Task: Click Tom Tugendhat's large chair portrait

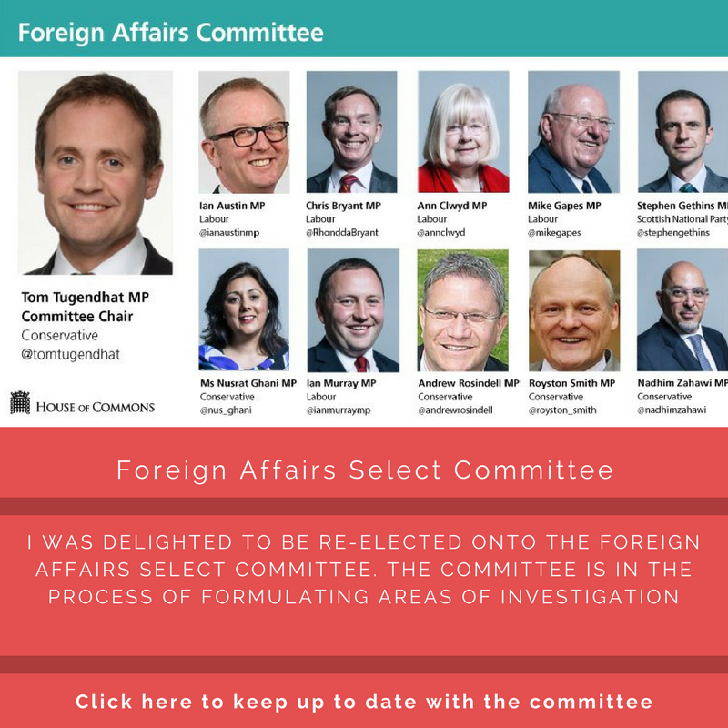Action: [x=96, y=173]
